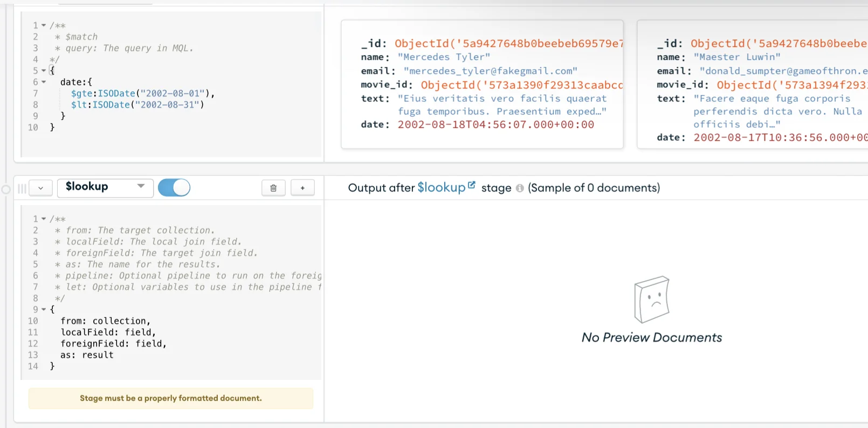The width and height of the screenshot is (868, 428).
Task: Disable the $lookup stage toggle
Action: pyautogui.click(x=174, y=187)
